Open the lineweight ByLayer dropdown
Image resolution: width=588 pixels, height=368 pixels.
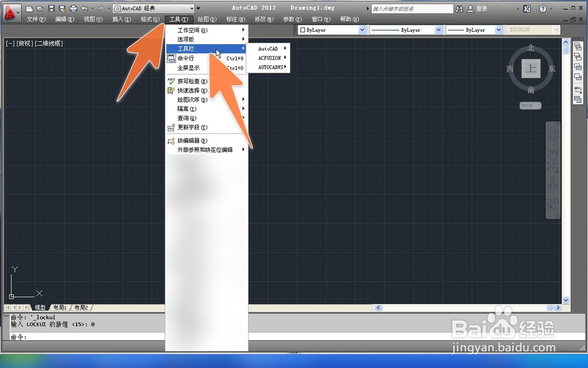[x=499, y=29]
